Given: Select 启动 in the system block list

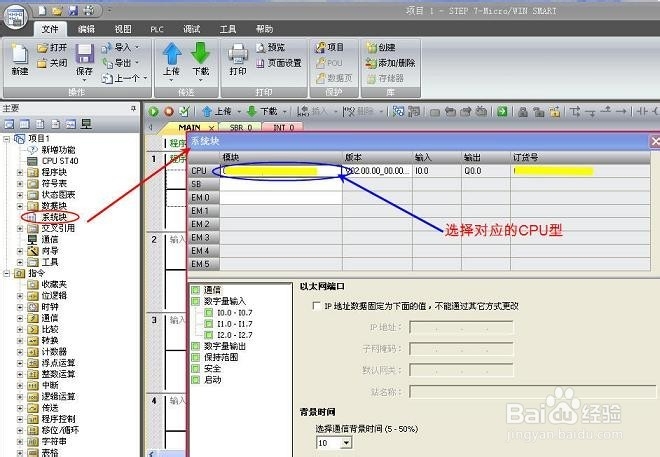Looking at the screenshot, I should click(x=212, y=380).
